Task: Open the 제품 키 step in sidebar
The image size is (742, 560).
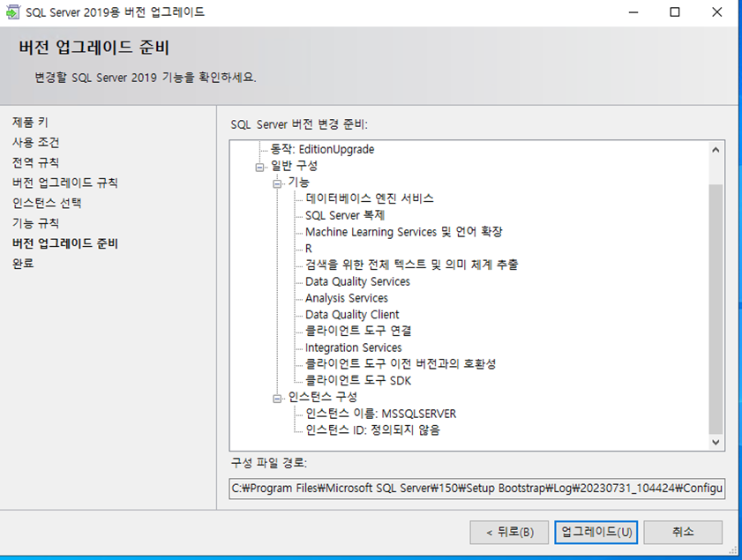Action: [x=30, y=122]
